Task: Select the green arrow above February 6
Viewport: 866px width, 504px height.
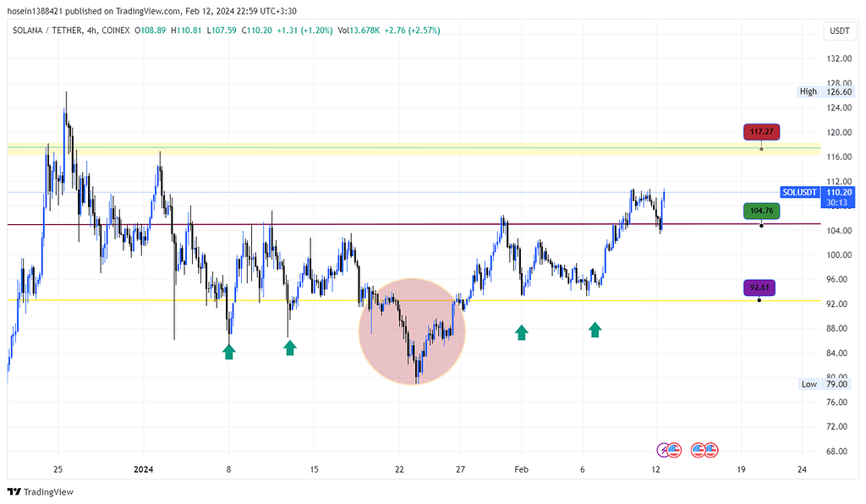Action: click(x=595, y=329)
